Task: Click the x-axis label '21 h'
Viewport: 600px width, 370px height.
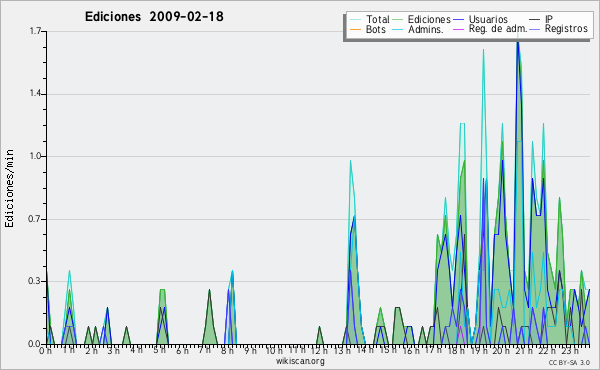Action: click(x=524, y=350)
